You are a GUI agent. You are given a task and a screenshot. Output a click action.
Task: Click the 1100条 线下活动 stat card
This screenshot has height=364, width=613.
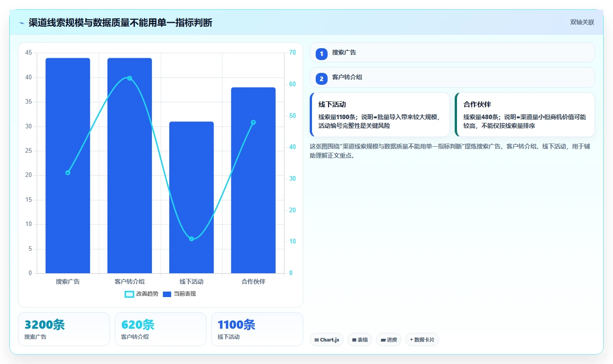pyautogui.click(x=257, y=329)
